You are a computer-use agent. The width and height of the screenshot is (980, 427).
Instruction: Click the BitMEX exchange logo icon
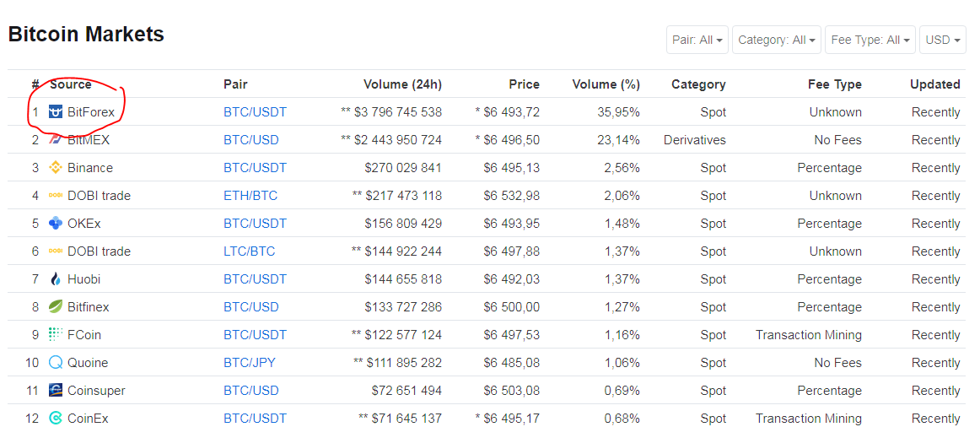(56, 140)
